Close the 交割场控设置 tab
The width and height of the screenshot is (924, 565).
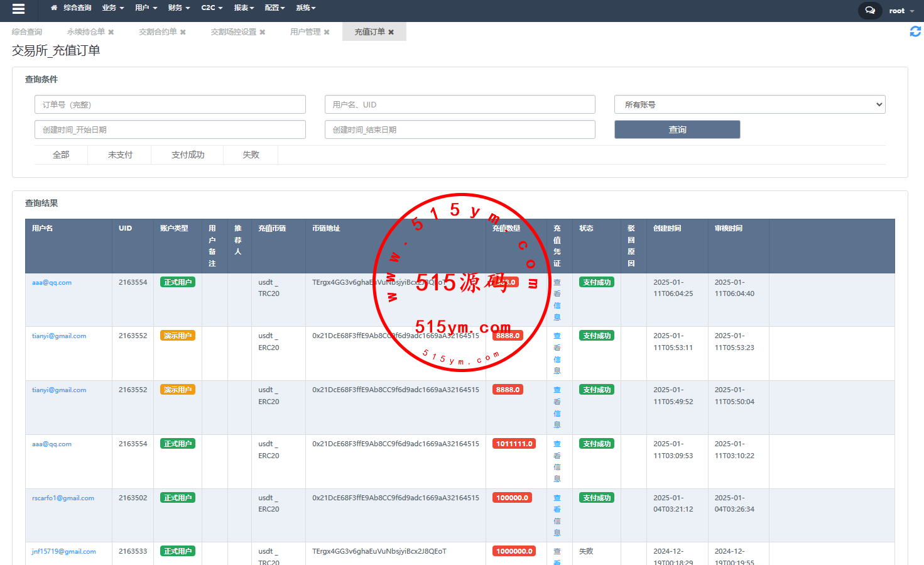click(263, 32)
